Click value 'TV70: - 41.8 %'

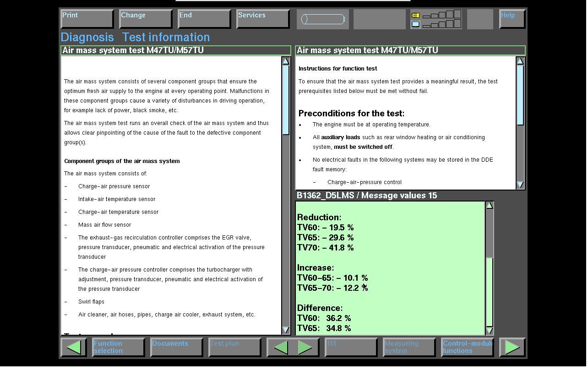coord(325,248)
